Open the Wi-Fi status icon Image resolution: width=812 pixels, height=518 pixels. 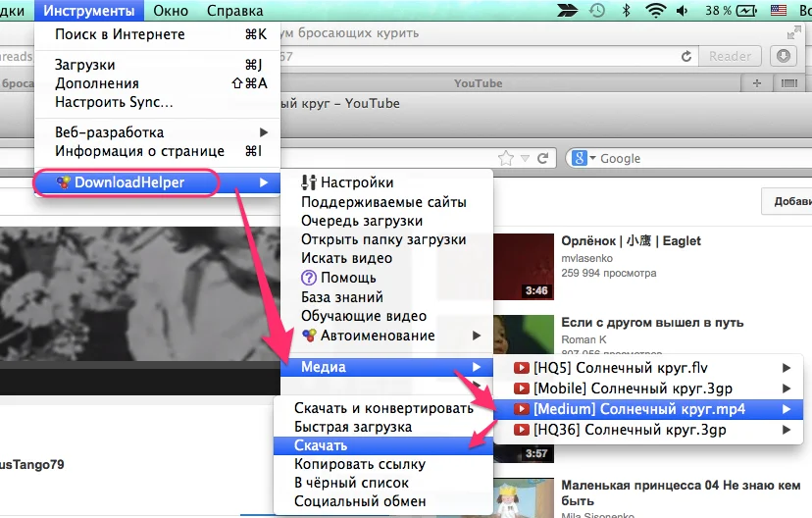pos(656,10)
